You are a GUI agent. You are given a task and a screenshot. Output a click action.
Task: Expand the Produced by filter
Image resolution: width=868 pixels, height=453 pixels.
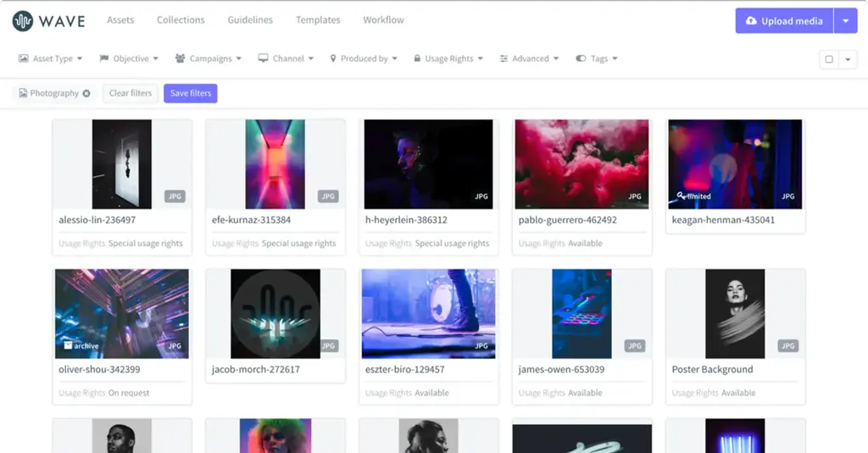pyautogui.click(x=364, y=59)
